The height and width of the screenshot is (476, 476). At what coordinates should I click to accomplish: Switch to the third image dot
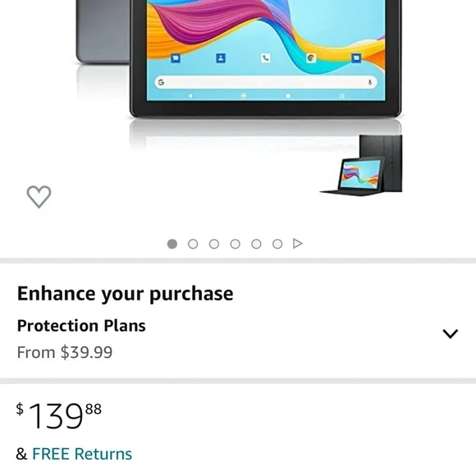coord(214,244)
